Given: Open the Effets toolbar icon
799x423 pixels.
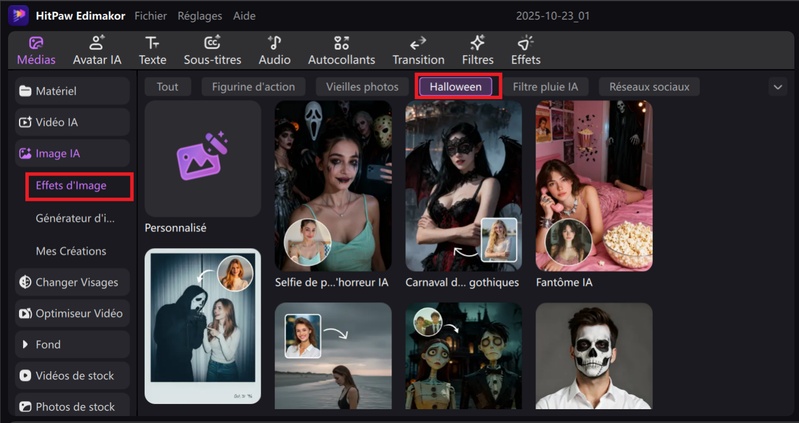Looking at the screenshot, I should 525,43.
